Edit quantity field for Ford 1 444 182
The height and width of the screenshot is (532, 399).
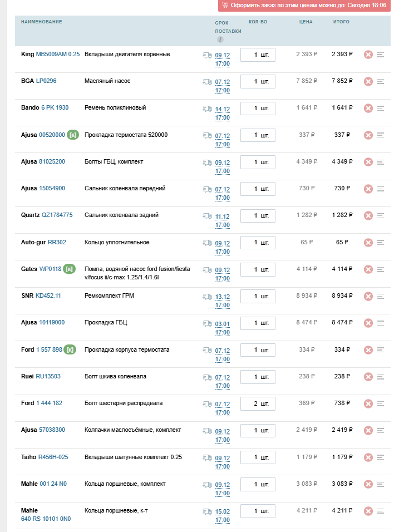point(258,404)
